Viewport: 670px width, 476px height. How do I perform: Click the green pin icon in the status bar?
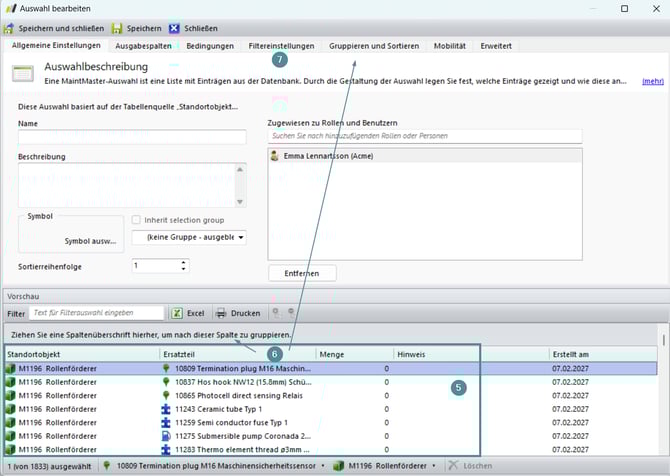pyautogui.click(x=107, y=465)
